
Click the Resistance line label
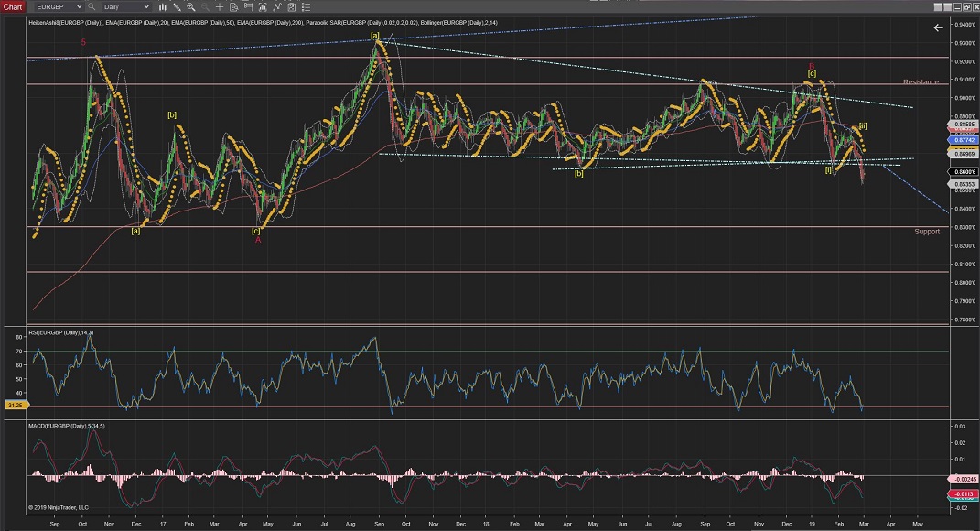tap(921, 81)
